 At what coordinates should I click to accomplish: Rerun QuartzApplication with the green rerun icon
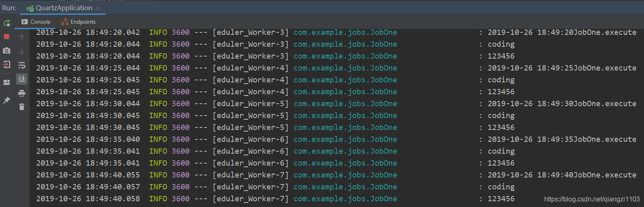point(7,23)
